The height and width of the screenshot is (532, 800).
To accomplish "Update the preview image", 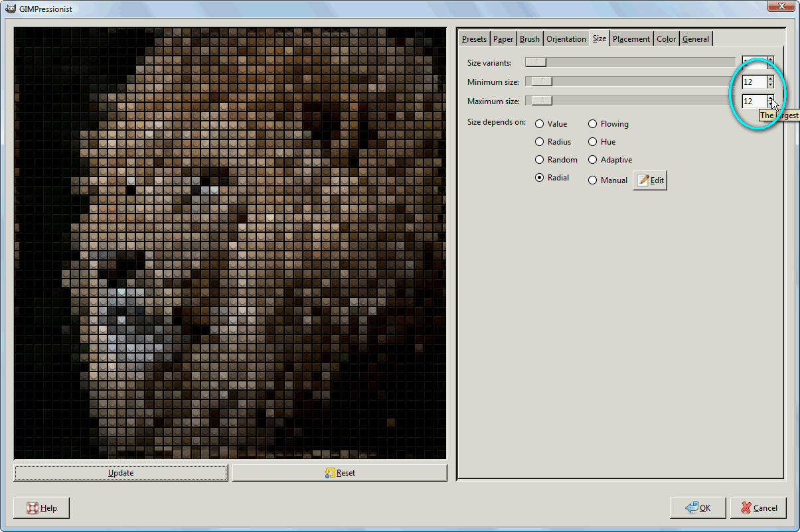I will pos(121,473).
